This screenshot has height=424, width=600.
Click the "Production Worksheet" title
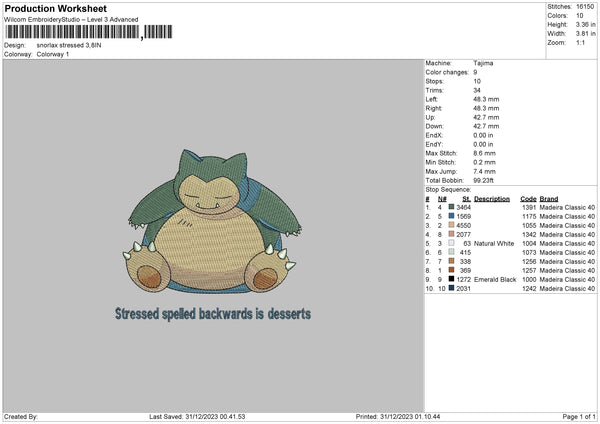click(x=55, y=8)
